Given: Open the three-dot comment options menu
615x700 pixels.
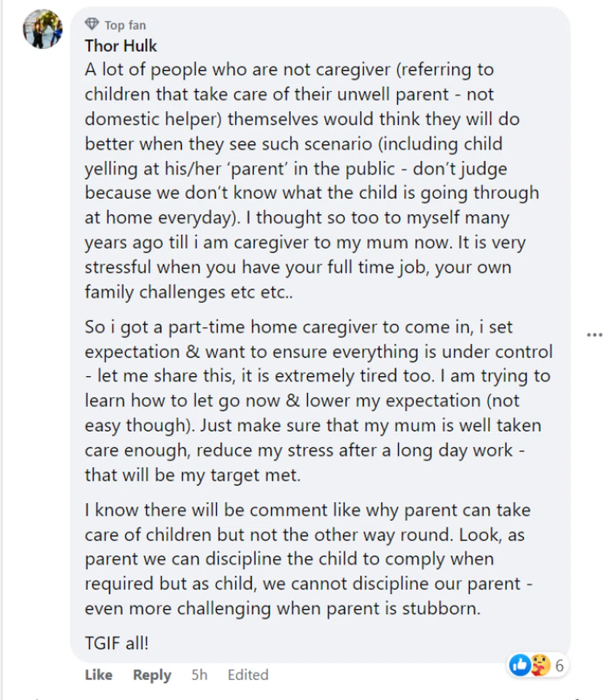Looking at the screenshot, I should click(594, 335).
